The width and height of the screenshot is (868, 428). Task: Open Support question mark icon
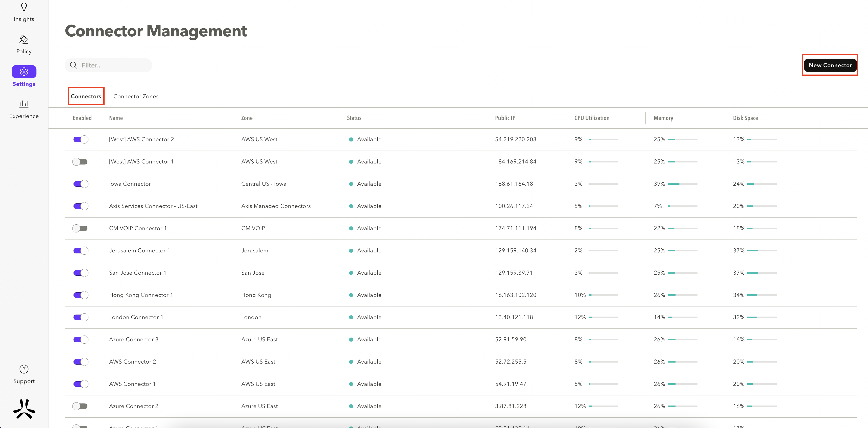click(x=24, y=369)
